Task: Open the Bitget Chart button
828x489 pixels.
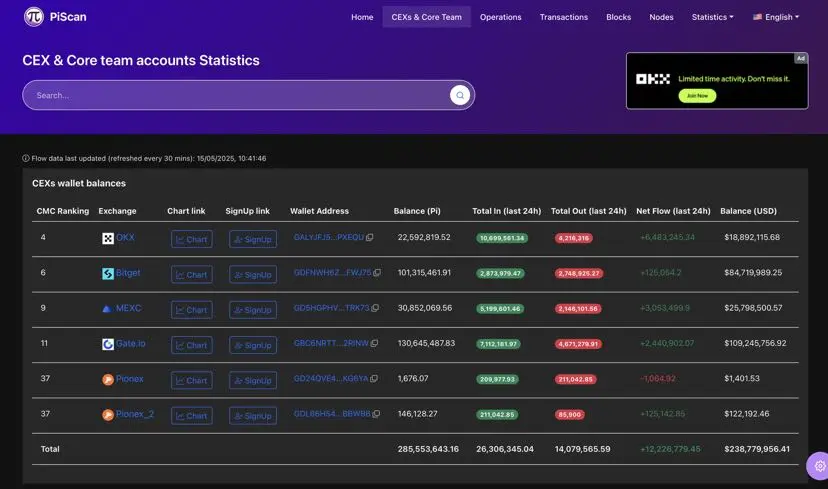Action: point(192,275)
